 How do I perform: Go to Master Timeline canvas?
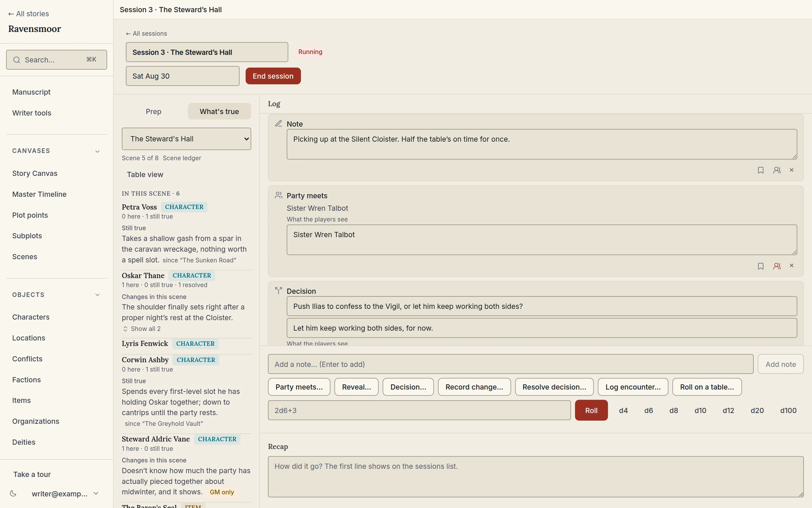39,194
